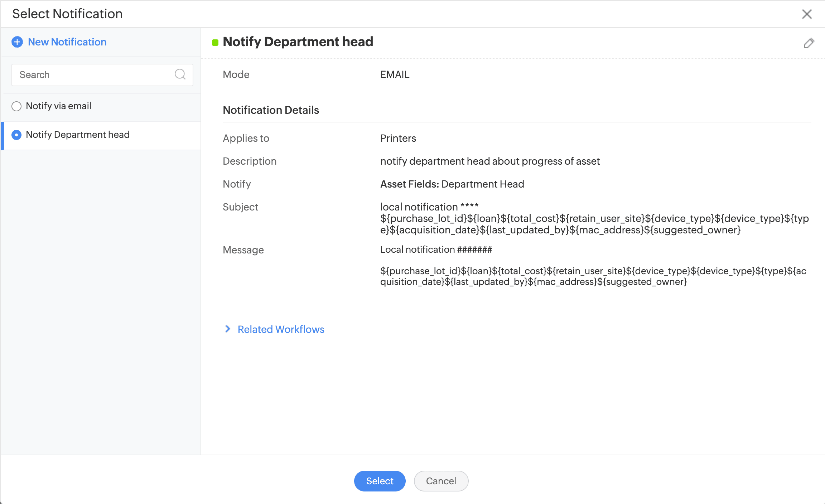This screenshot has width=825, height=504.
Task: Close the Select Notification dialog
Action: tap(807, 14)
